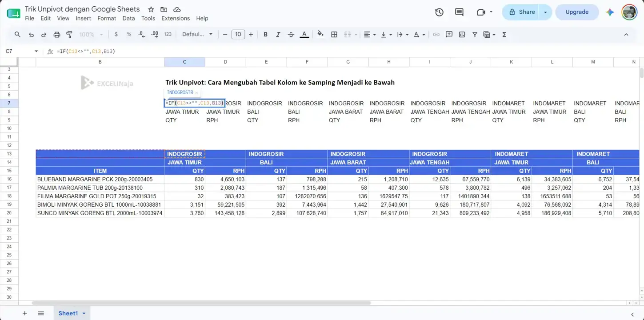Start a Meet call camera icon
Viewport: 644px width, 320px height.
[481, 12]
